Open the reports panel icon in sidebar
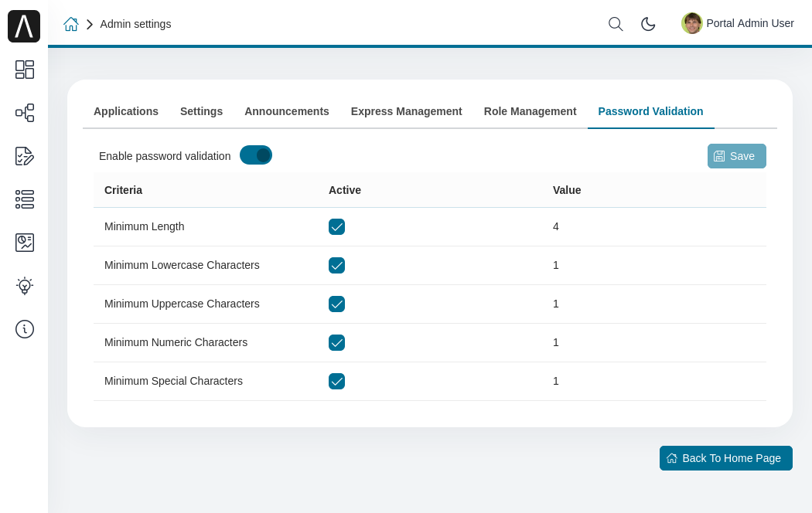812x513 pixels. pyautogui.click(x=24, y=242)
